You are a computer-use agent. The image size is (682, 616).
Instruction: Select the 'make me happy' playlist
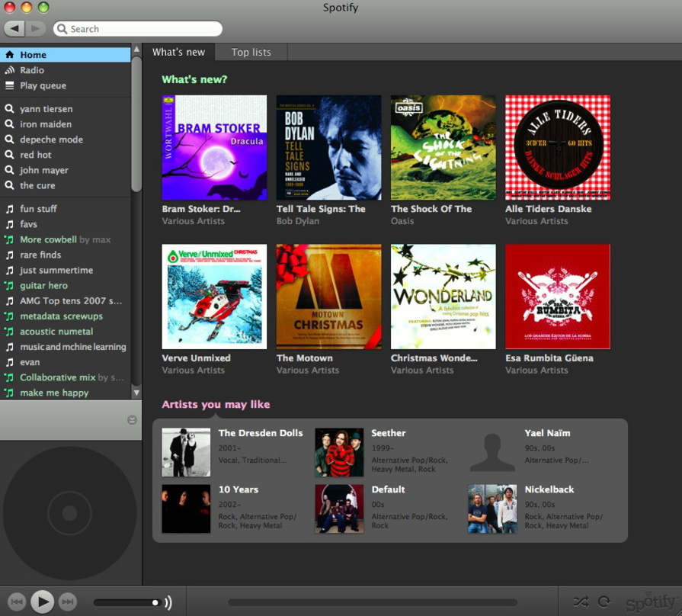(66, 393)
